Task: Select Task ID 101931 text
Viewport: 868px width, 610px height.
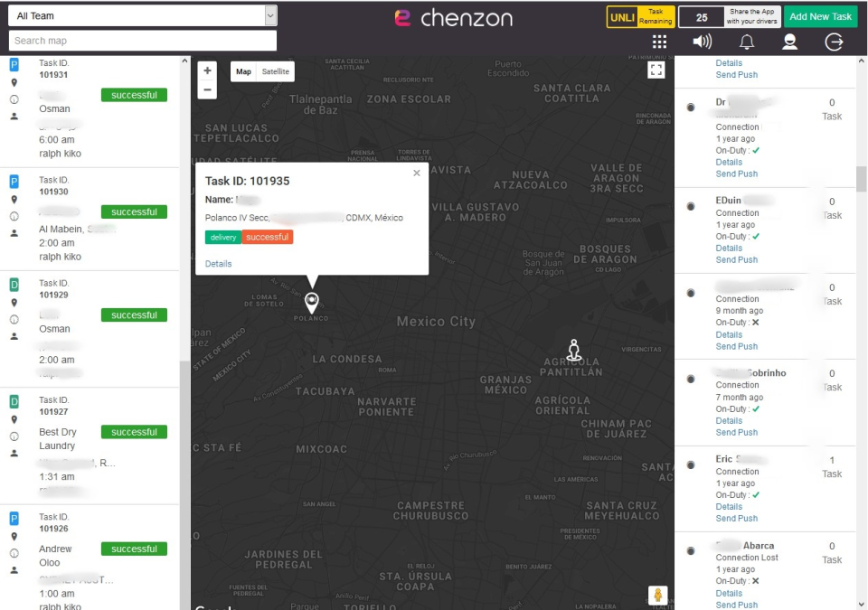Action: click(54, 69)
